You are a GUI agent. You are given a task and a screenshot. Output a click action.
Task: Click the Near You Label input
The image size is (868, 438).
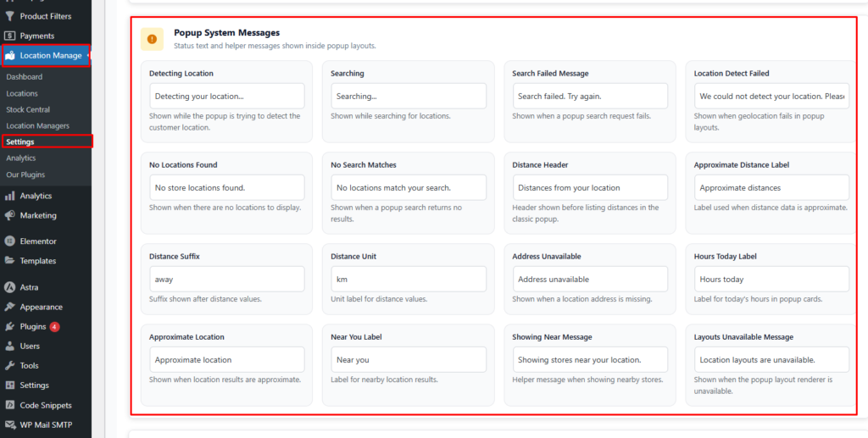coord(408,359)
